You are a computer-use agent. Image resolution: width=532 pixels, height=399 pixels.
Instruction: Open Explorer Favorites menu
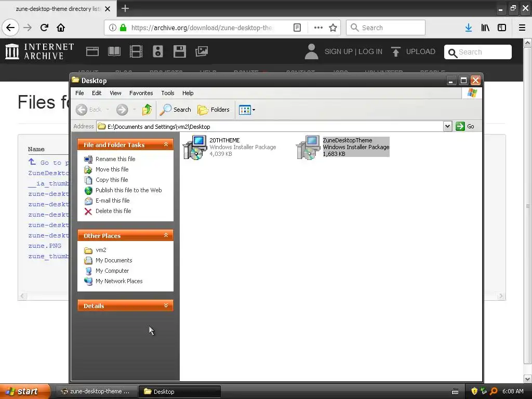coord(141,93)
